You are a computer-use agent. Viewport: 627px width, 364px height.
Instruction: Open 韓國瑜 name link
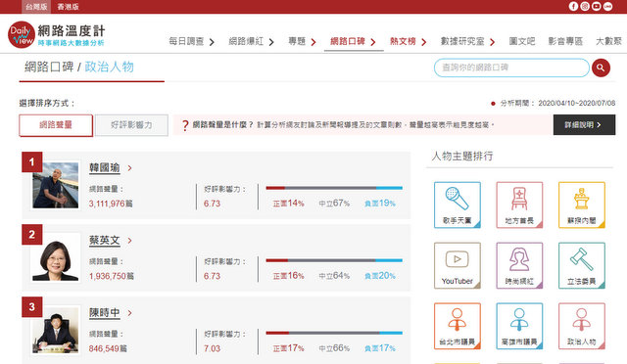point(105,168)
